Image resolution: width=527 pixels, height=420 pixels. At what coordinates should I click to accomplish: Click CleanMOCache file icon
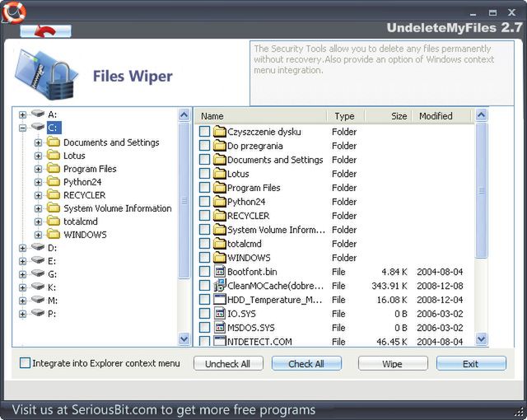tap(220, 285)
